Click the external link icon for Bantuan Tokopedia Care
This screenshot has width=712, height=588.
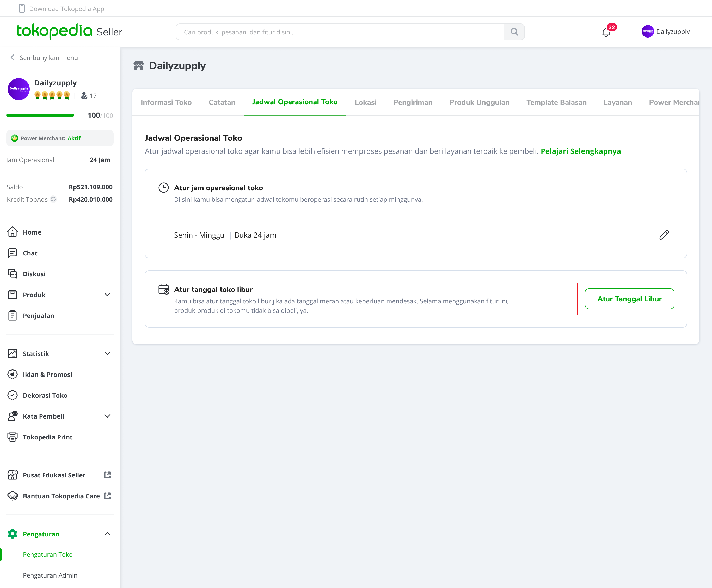coord(107,496)
